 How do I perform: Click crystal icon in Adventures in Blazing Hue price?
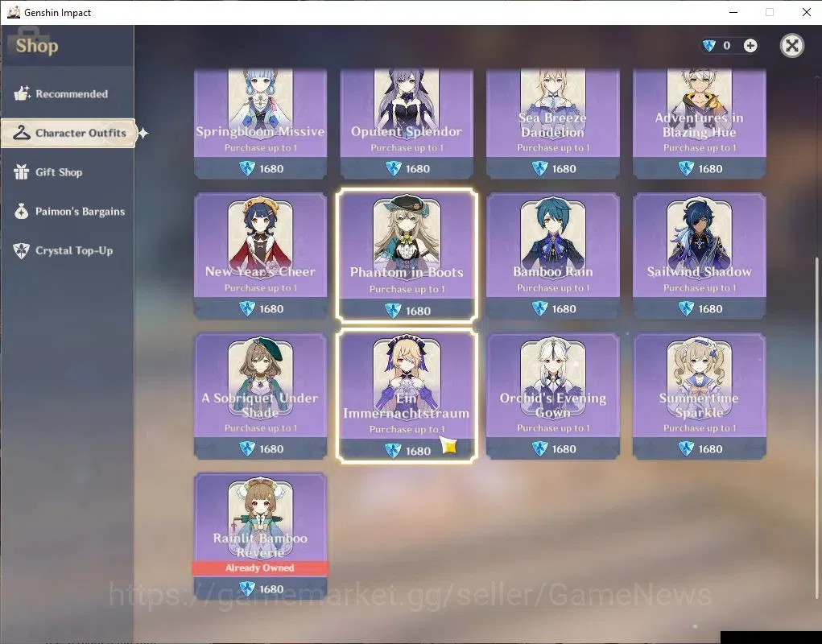pos(686,169)
